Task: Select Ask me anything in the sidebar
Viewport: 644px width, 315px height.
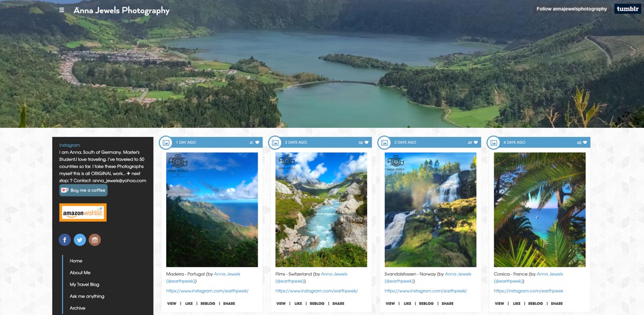Action: coord(87,296)
